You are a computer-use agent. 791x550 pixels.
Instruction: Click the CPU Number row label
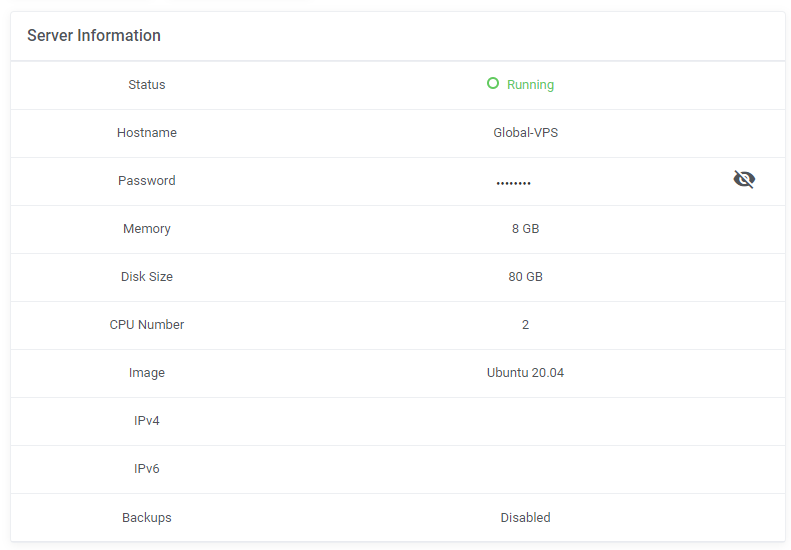click(x=147, y=324)
